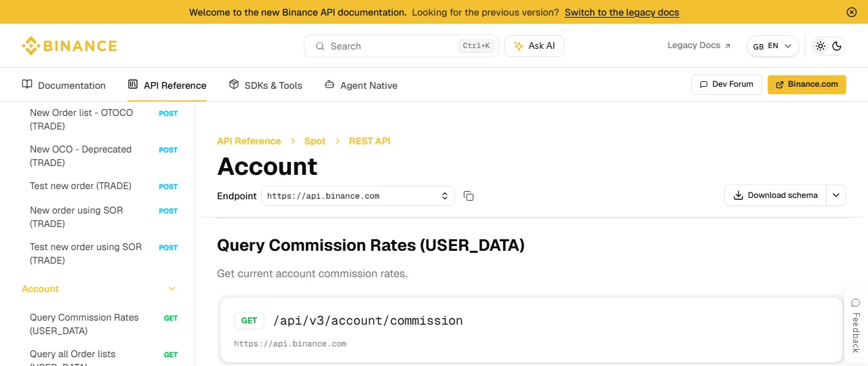
Task: Open Test new order using SOR (TRADE)
Action: [104, 253]
